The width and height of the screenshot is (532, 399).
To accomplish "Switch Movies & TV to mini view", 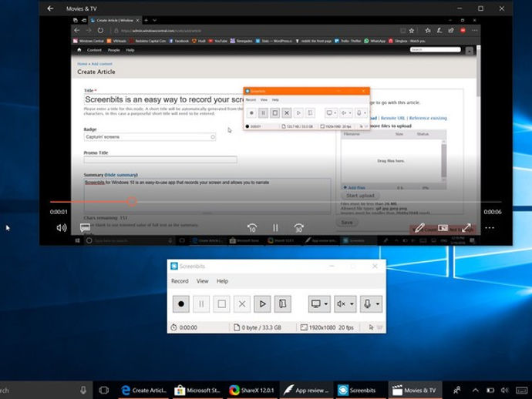I will click(x=443, y=228).
